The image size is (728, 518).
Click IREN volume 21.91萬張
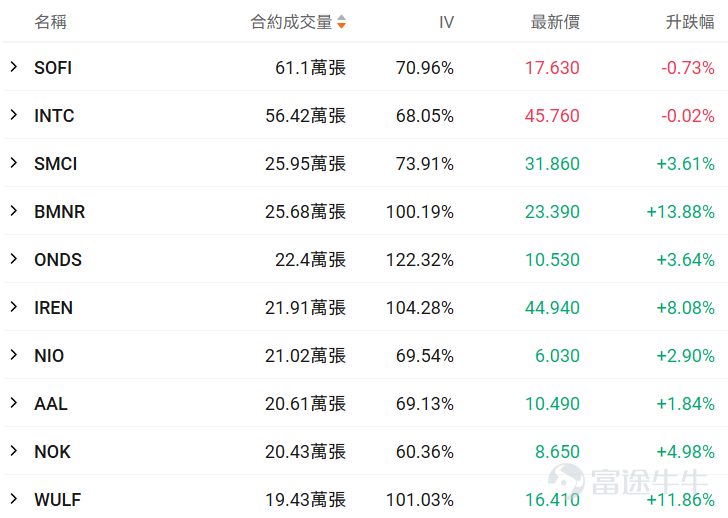306,308
